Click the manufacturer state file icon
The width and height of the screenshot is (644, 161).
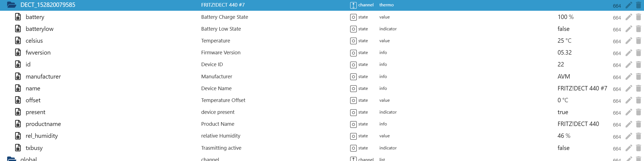tap(18, 76)
